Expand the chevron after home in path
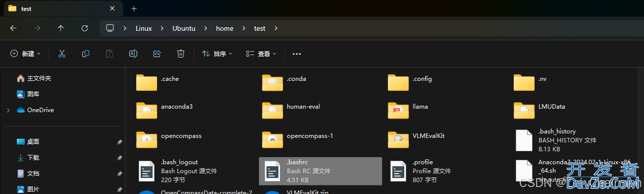 point(244,28)
